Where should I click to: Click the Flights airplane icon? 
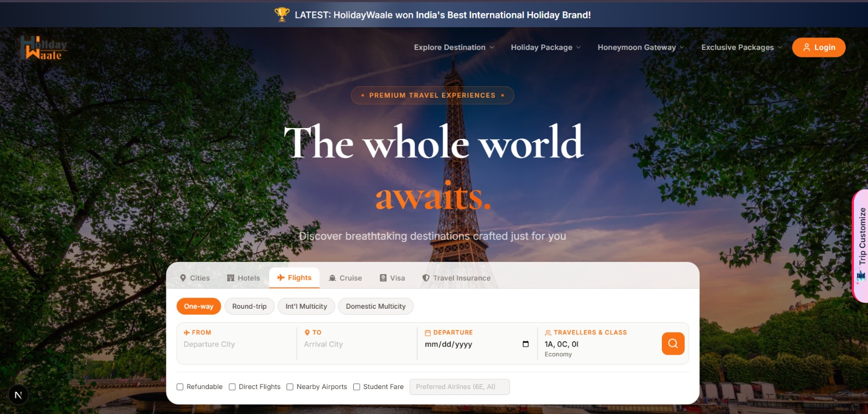pyautogui.click(x=281, y=277)
